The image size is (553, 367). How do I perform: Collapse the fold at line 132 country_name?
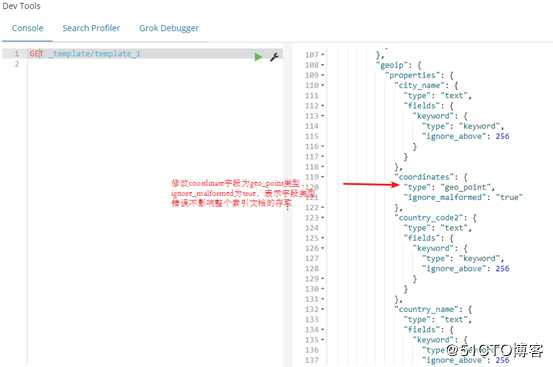click(323, 309)
